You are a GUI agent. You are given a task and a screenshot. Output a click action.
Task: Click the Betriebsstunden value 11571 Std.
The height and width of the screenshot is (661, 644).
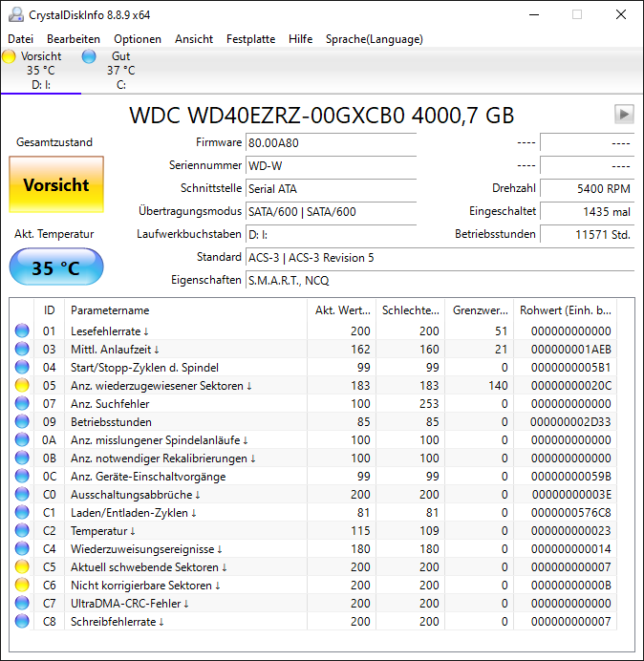point(587,234)
